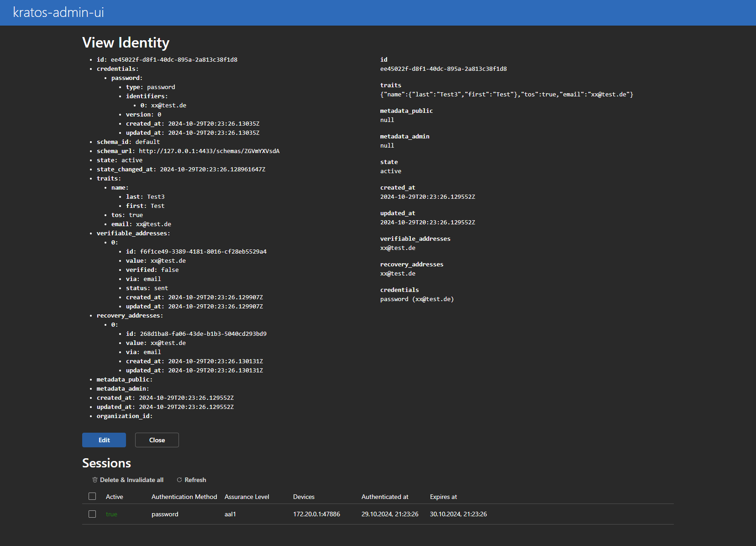Click the state_changed_at list line

181,170
